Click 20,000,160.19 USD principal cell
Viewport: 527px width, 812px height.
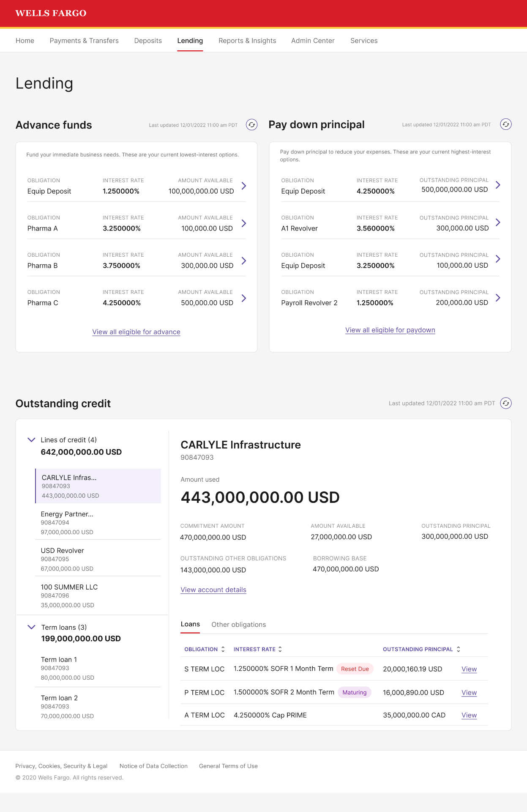click(412, 669)
